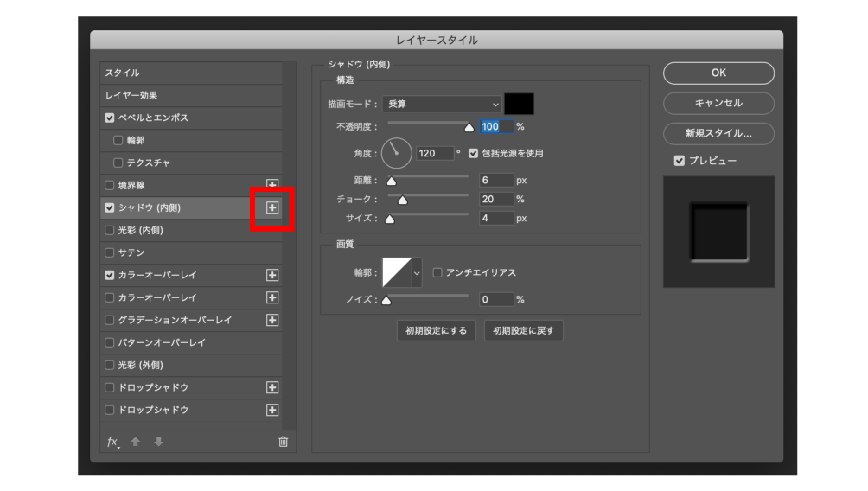Focus the チョーク value field
The image size is (868, 491).
[496, 200]
